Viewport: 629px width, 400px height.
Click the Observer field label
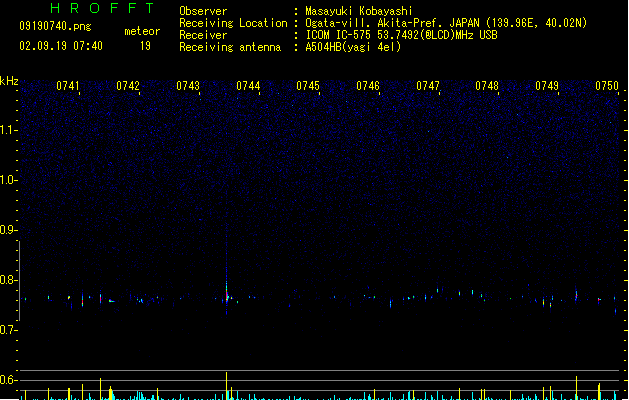[203, 11]
